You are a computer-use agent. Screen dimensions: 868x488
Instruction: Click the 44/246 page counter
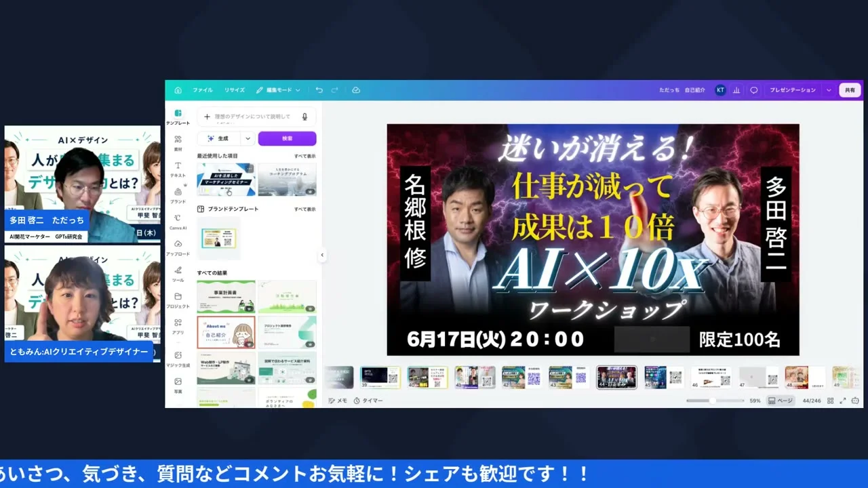pos(812,401)
